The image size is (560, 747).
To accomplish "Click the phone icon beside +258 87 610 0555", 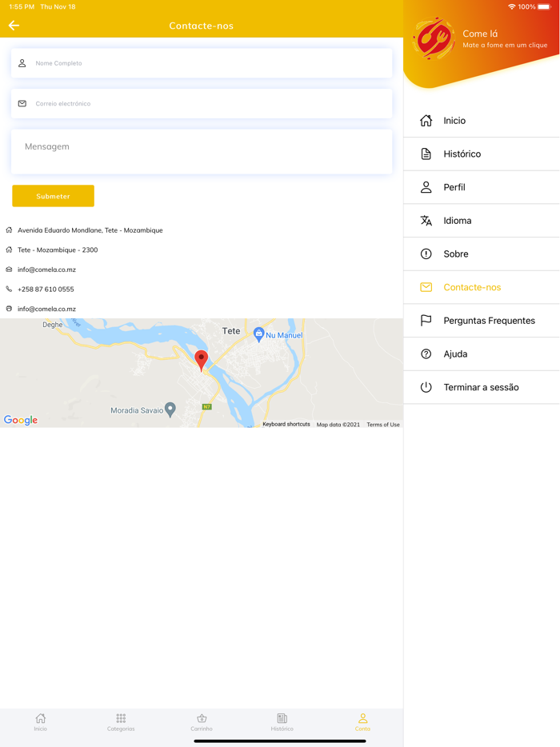I will [9, 289].
